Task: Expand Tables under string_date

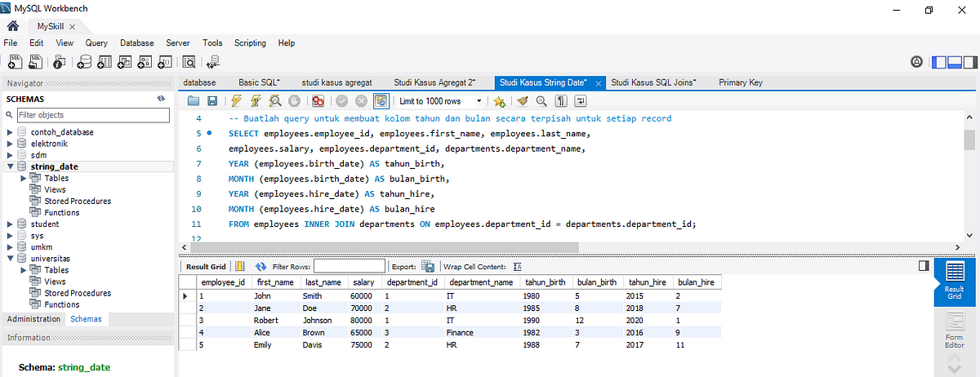Action: (x=24, y=178)
